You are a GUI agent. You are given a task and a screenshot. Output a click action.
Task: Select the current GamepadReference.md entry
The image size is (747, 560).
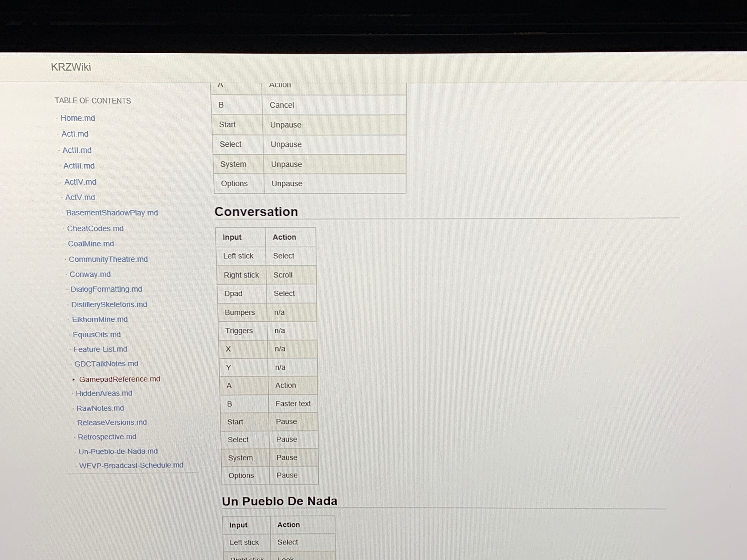point(119,379)
